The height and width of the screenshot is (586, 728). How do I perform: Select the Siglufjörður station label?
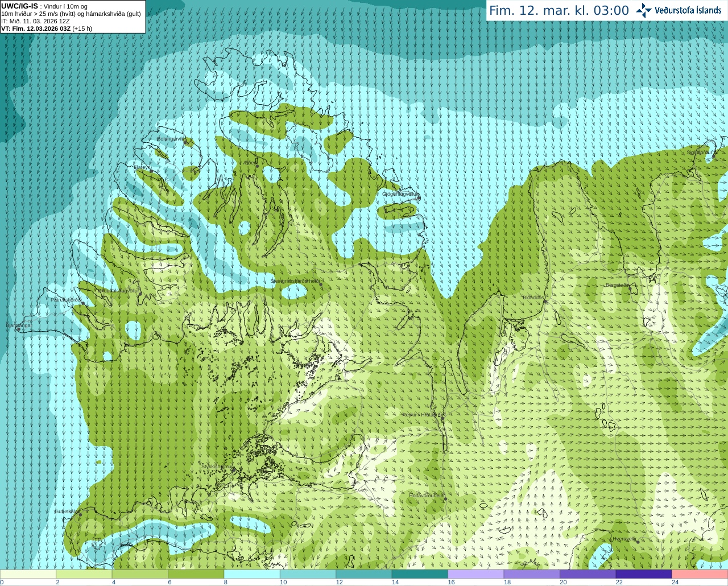point(700,152)
